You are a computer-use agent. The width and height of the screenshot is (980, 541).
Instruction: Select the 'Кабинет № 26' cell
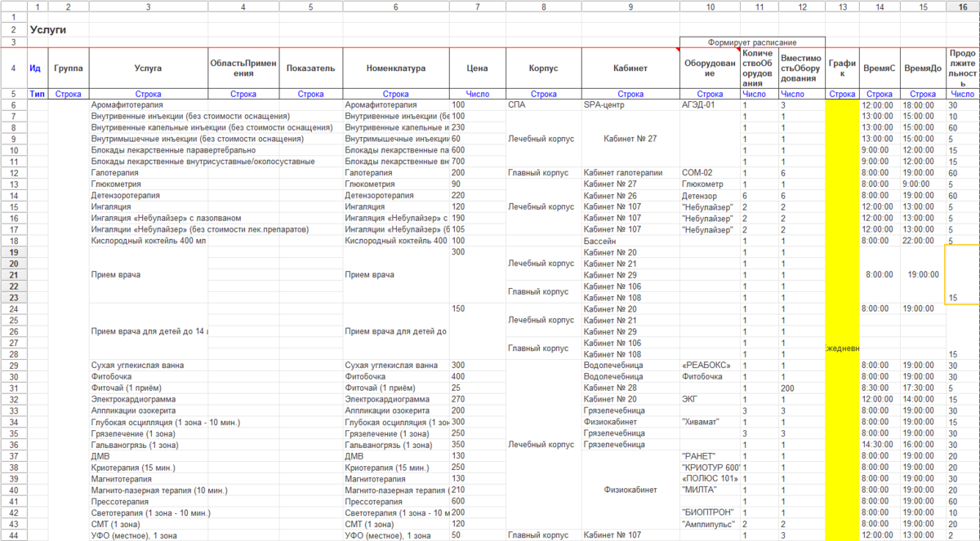tap(630, 196)
